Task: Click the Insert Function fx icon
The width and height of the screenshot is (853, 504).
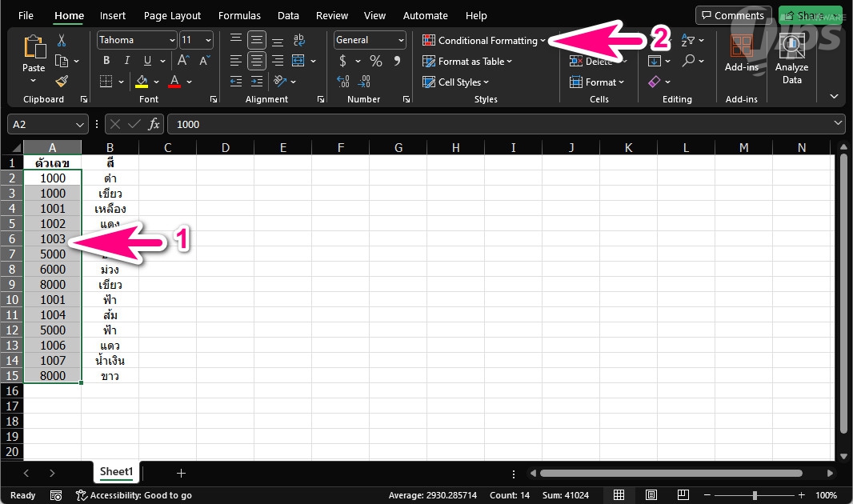Action: [x=154, y=124]
